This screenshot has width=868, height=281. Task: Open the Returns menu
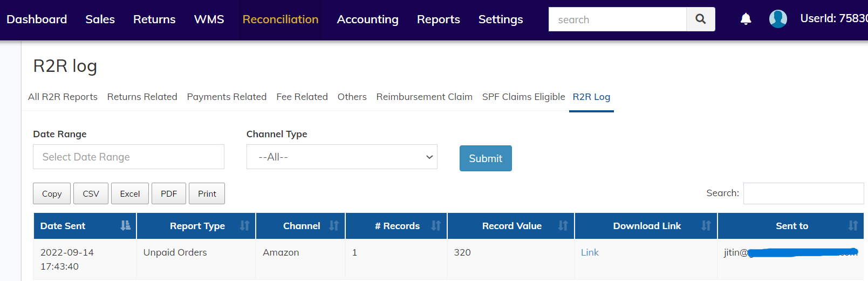coord(154,19)
